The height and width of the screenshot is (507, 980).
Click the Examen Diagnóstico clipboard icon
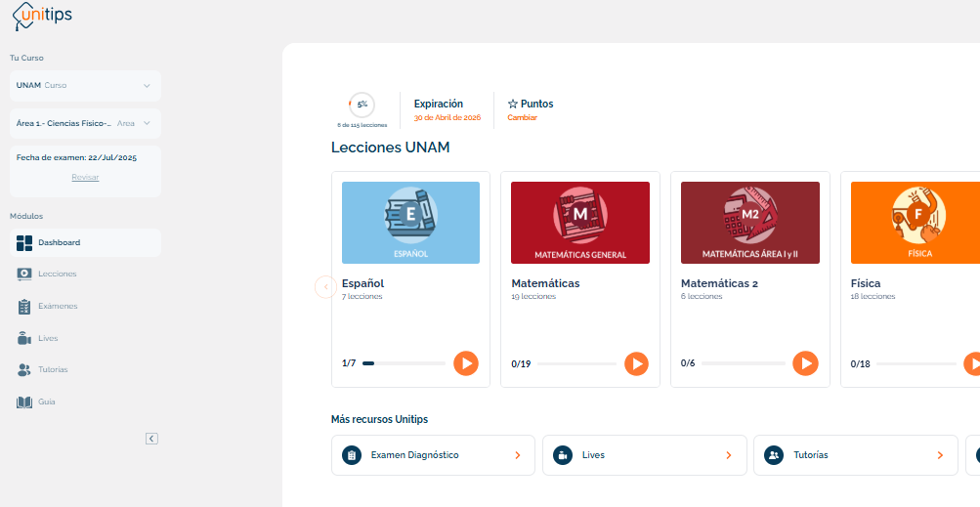tap(352, 455)
